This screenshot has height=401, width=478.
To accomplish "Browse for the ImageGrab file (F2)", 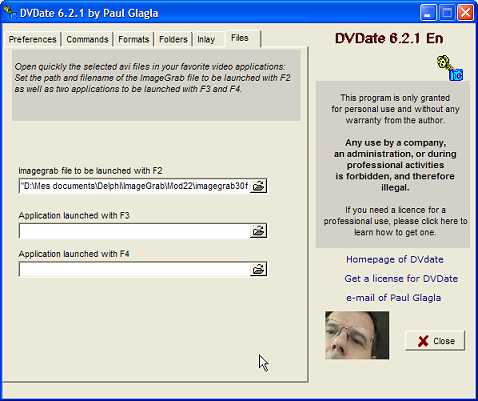I will coord(258,186).
